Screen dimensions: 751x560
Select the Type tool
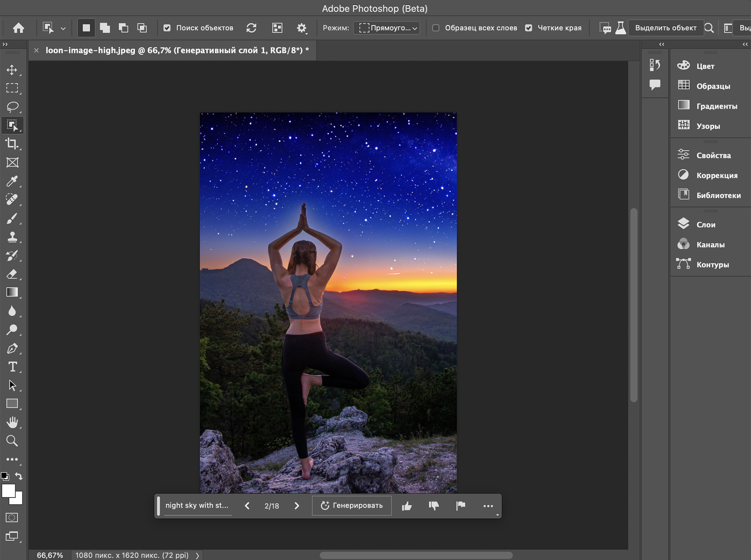coord(12,367)
